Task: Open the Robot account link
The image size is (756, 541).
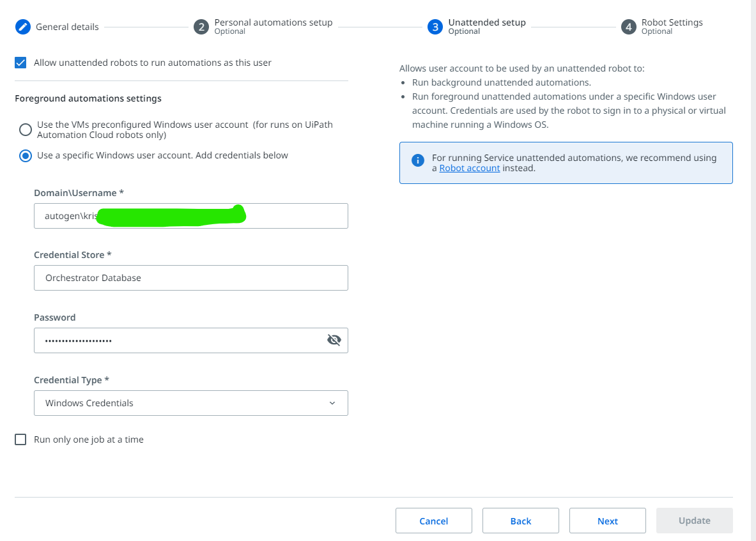Action: [469, 169]
